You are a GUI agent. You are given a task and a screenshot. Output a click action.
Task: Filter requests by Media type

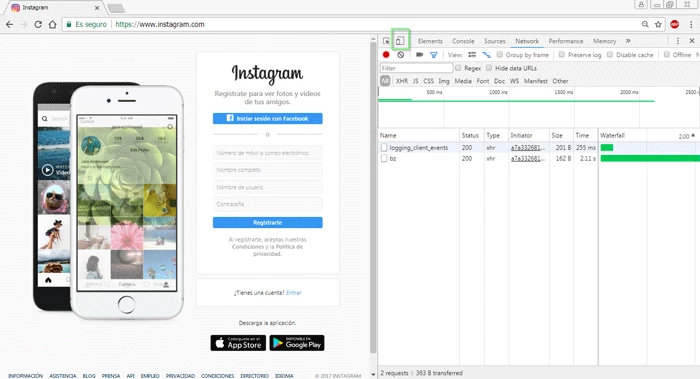[463, 81]
